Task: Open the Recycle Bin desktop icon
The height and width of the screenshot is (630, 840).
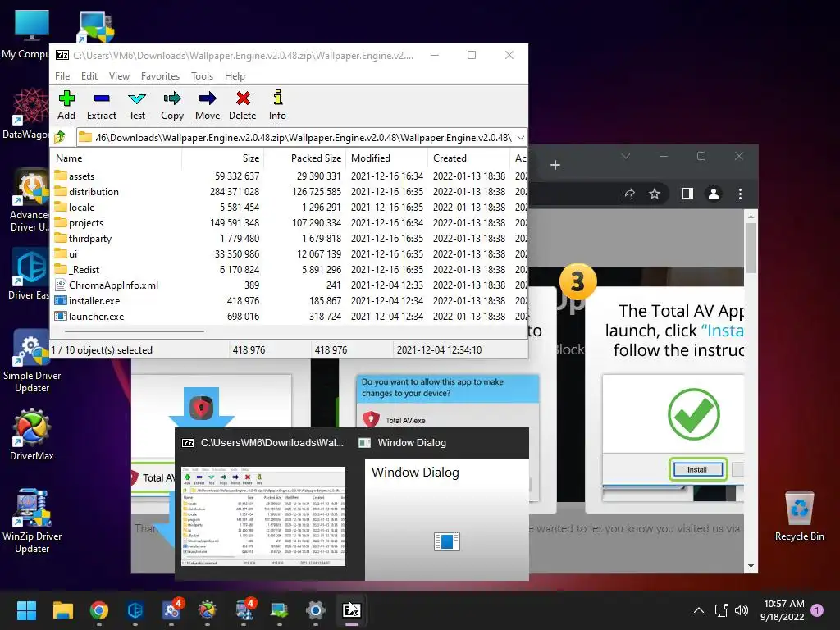Action: tap(799, 516)
